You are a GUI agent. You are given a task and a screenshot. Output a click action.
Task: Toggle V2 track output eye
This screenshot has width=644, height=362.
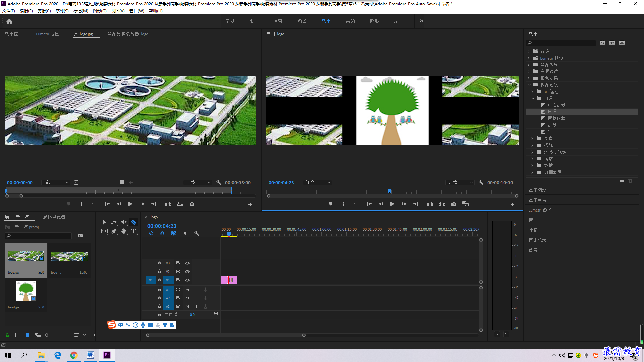point(187,271)
